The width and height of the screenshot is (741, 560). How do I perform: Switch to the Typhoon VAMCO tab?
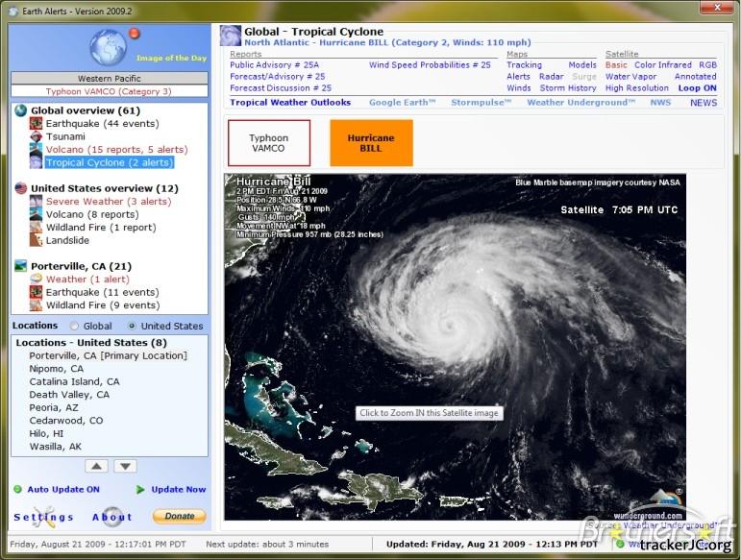point(269,143)
